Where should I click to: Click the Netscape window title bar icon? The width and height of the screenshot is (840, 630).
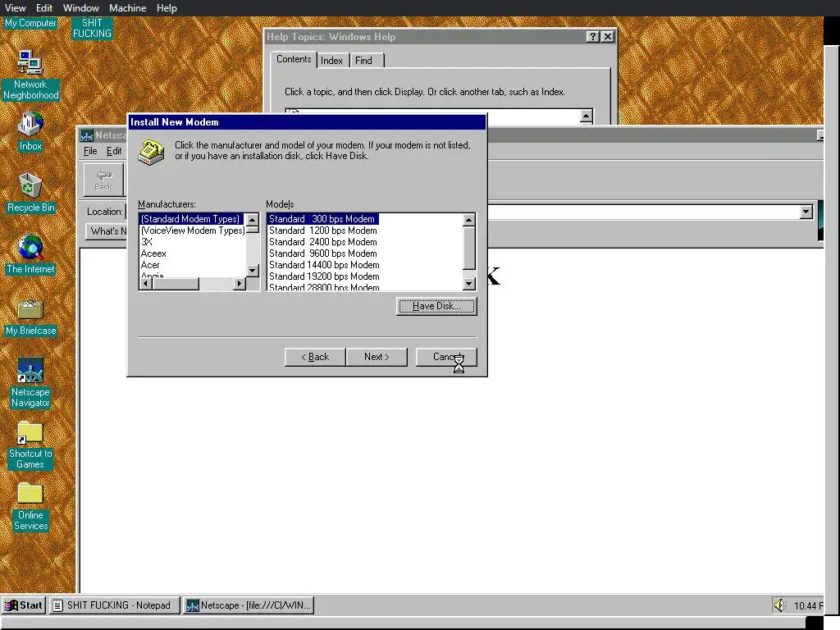86,135
